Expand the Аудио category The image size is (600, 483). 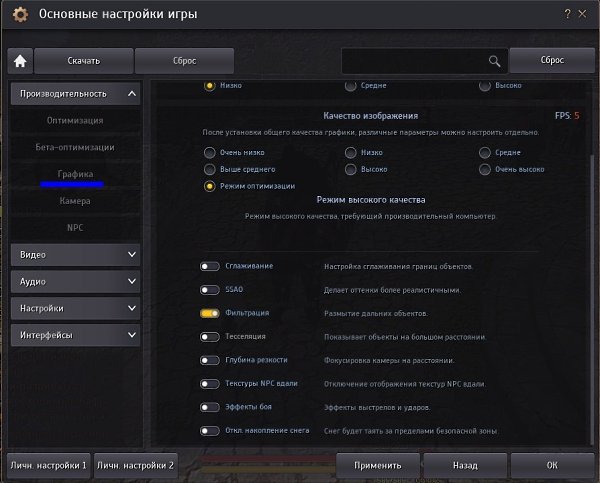pos(75,282)
